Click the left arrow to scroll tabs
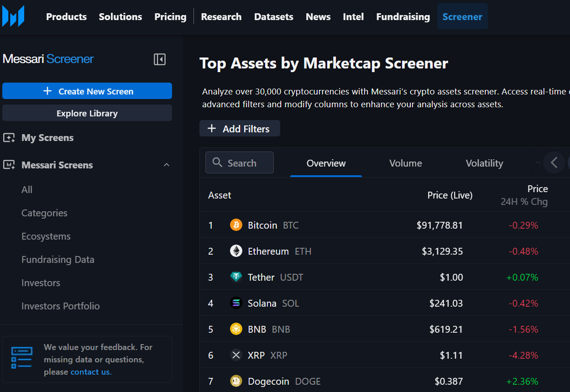Image resolution: width=570 pixels, height=392 pixels. 554,162
